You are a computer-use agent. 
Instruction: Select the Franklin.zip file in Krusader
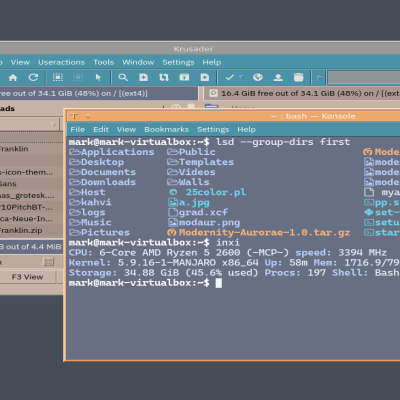click(21, 230)
